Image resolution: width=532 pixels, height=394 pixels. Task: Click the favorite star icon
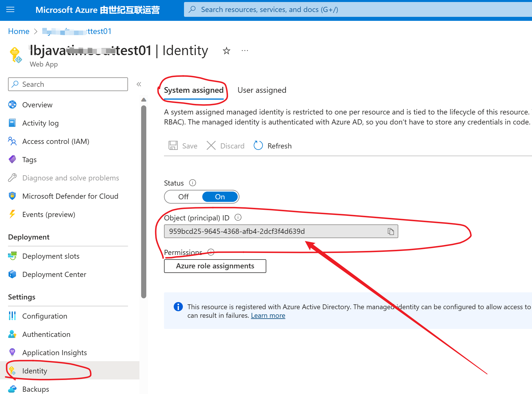point(226,51)
